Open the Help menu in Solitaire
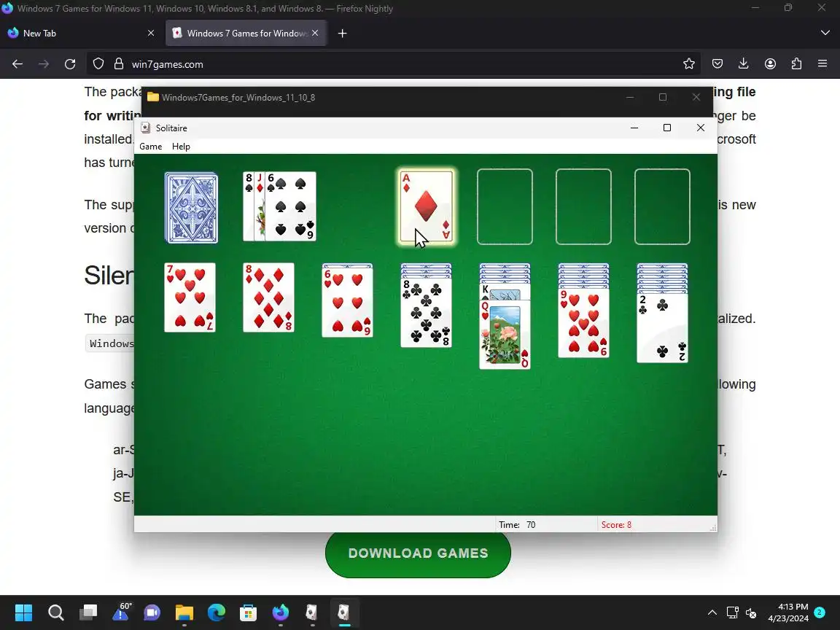This screenshot has width=840, height=630. (181, 147)
